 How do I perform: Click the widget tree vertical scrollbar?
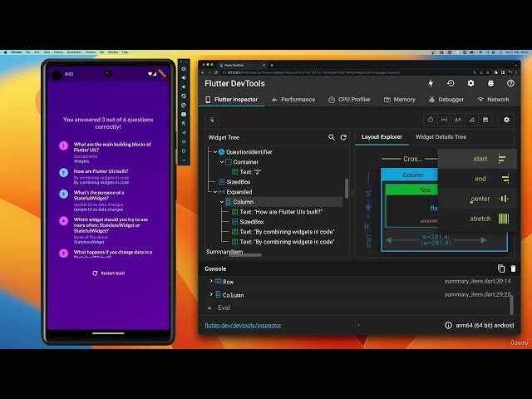[x=347, y=189]
